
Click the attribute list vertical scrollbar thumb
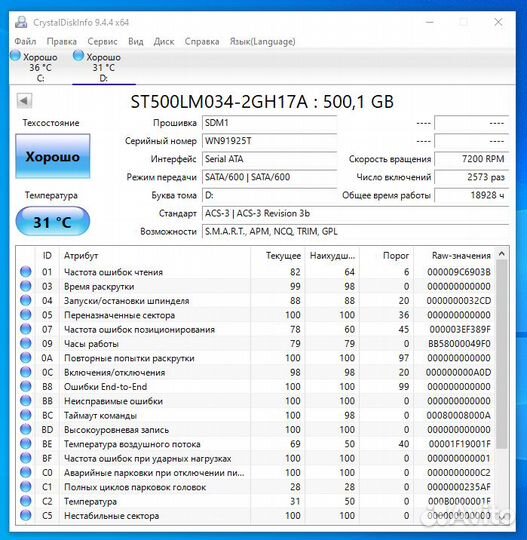502,354
